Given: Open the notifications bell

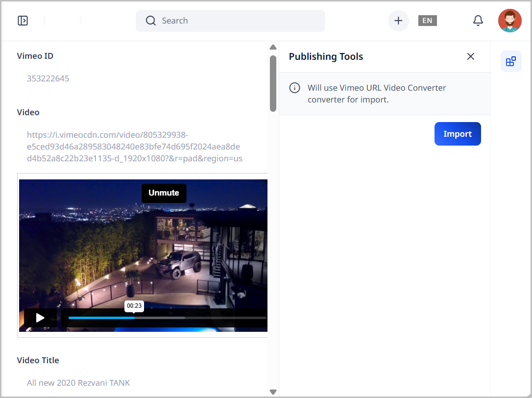Looking at the screenshot, I should click(x=478, y=21).
